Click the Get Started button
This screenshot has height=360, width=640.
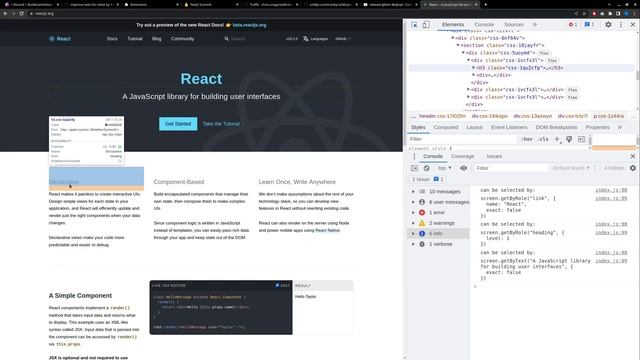click(x=178, y=124)
